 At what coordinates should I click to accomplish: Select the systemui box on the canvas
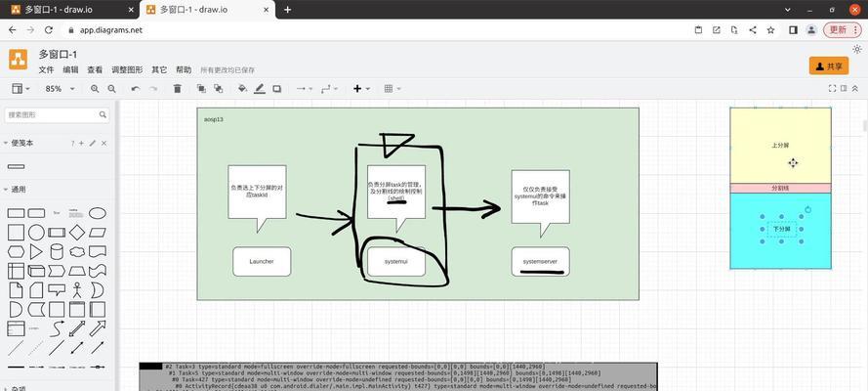pos(395,261)
